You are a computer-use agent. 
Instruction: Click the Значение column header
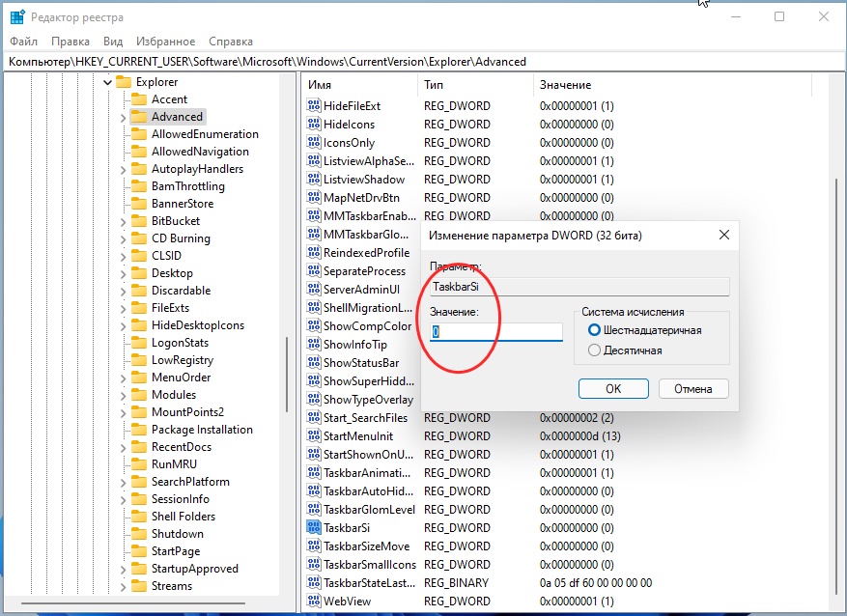coord(672,85)
